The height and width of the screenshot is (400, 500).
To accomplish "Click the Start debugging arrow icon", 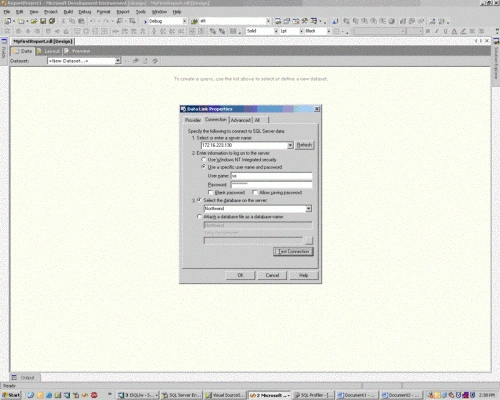I will pyautogui.click(x=145, y=21).
